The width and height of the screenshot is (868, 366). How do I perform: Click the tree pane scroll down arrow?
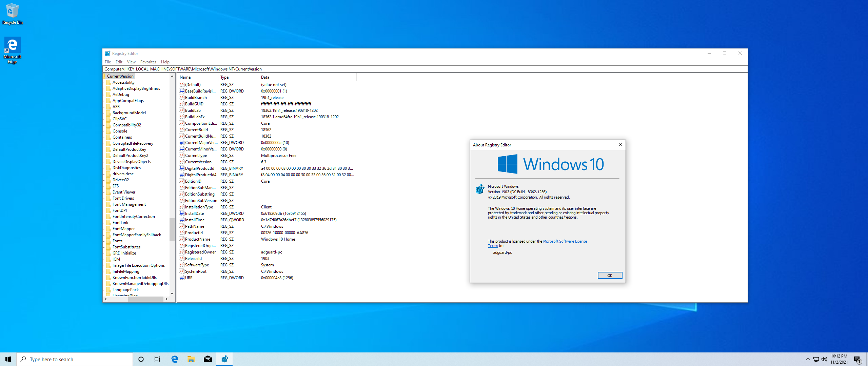(172, 293)
